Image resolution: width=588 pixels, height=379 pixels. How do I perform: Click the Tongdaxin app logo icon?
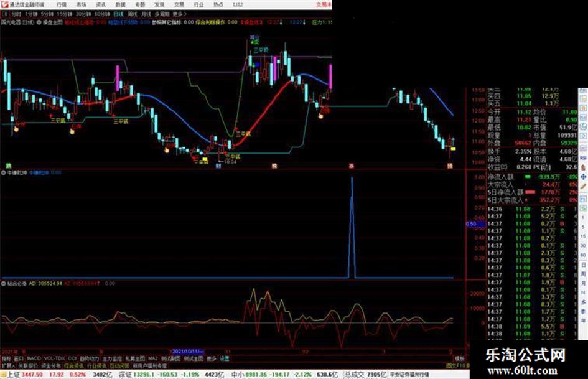point(4,5)
